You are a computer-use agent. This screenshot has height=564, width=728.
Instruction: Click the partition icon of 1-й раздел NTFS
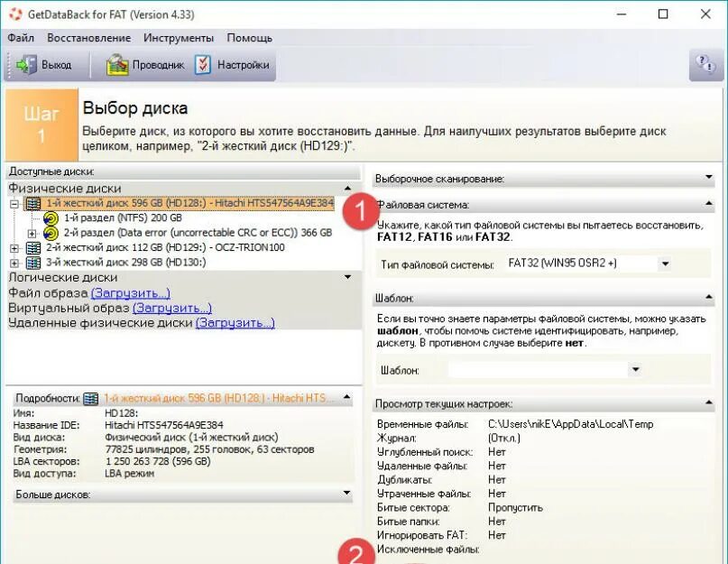[51, 217]
